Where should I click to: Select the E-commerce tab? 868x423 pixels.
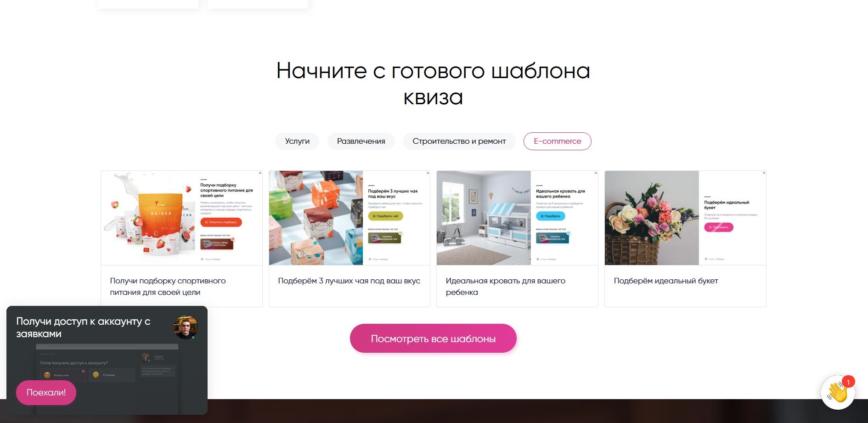pyautogui.click(x=557, y=141)
